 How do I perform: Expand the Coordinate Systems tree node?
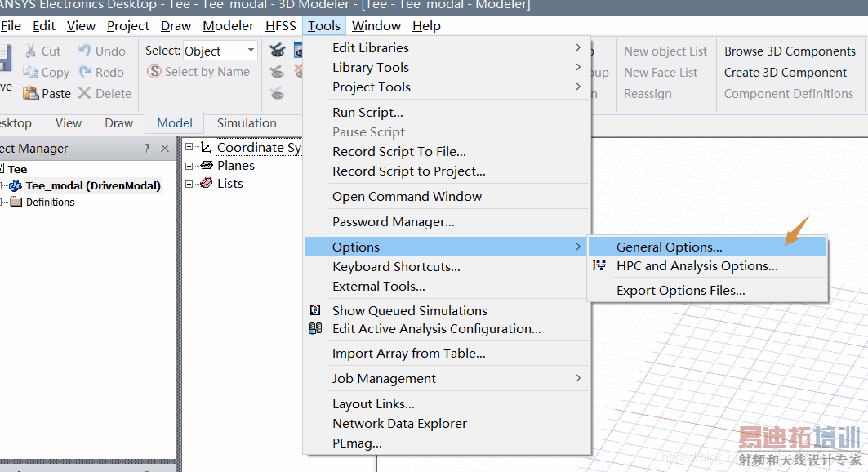190,148
